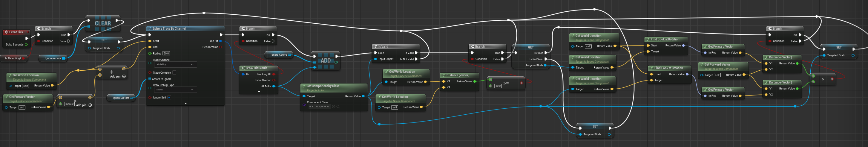
Task: Expand Sphere Trace By Channel advanced pins
Action: (186, 103)
